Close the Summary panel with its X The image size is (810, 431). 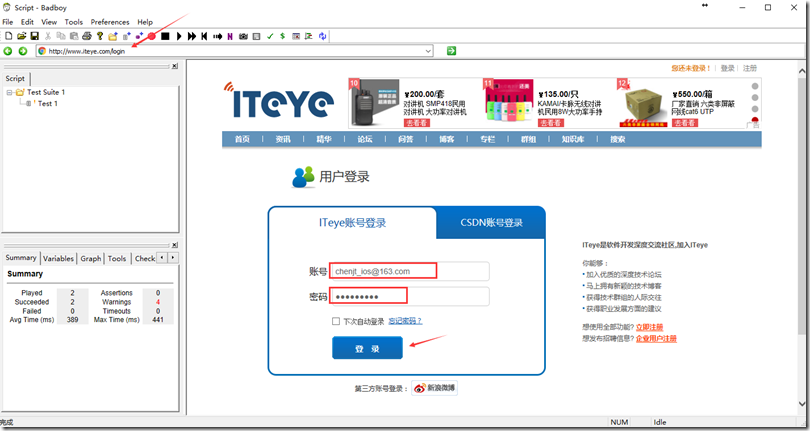175,244
